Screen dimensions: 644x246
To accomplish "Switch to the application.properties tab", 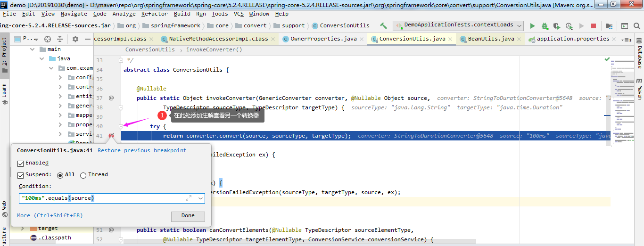I will click(573, 39).
